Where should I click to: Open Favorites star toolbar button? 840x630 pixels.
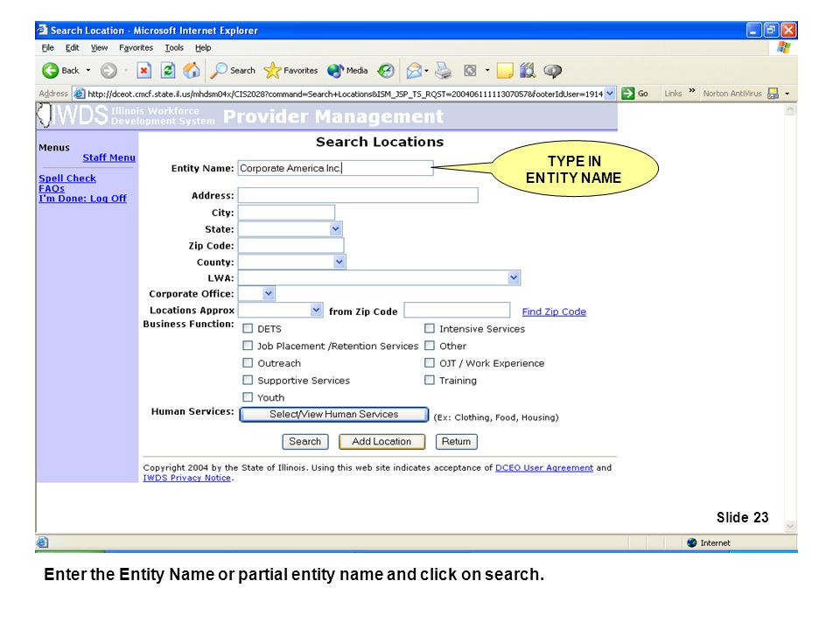coord(290,70)
